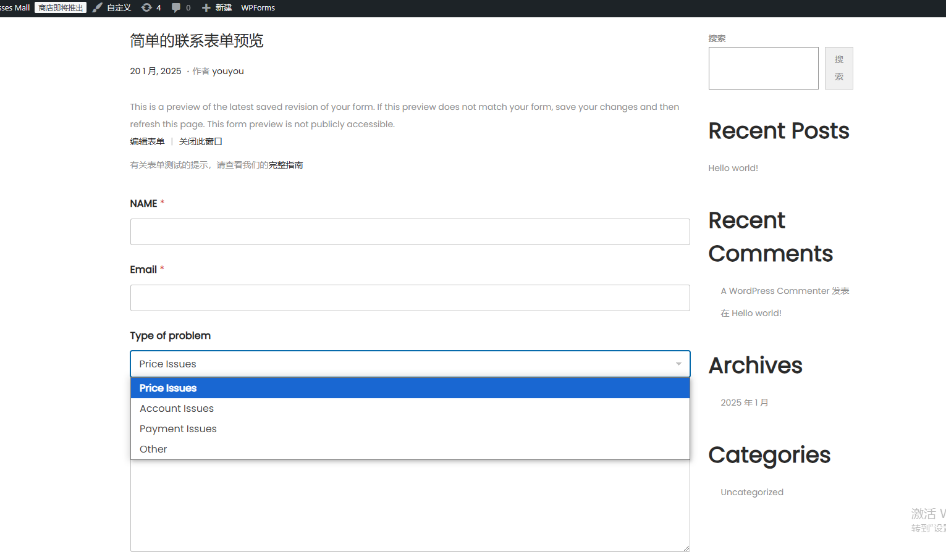Click the sidebar search input box
Image resolution: width=946 pixels, height=560 pixels.
click(763, 68)
